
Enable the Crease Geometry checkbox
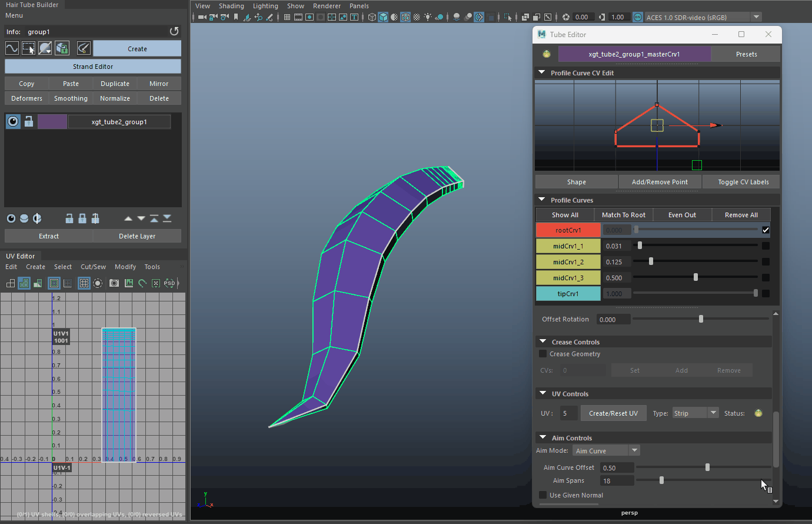click(543, 354)
